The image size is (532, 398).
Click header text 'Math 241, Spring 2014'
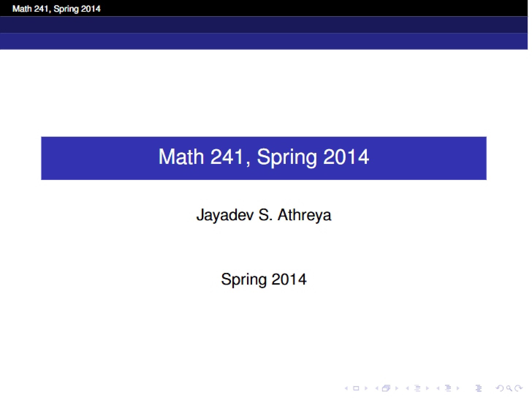click(x=56, y=8)
